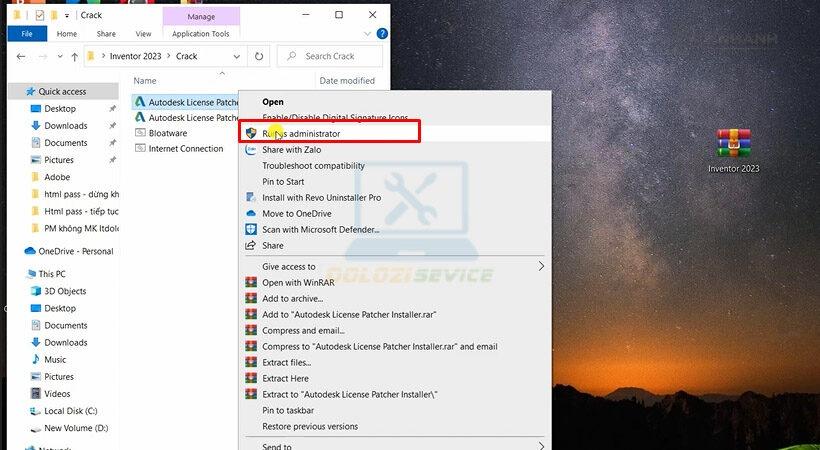The height and width of the screenshot is (450, 820).
Task: Select Troubleshoot compatibility from the context menu
Action: pos(313,166)
